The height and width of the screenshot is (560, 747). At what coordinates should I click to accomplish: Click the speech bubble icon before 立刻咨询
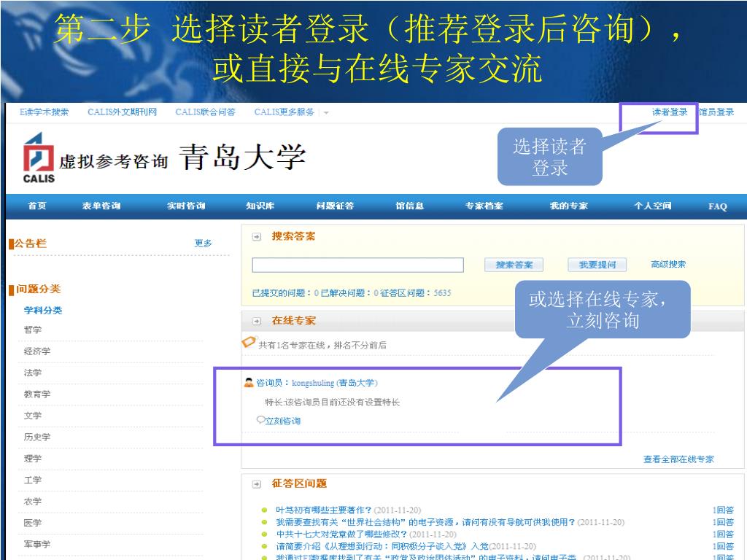[260, 420]
